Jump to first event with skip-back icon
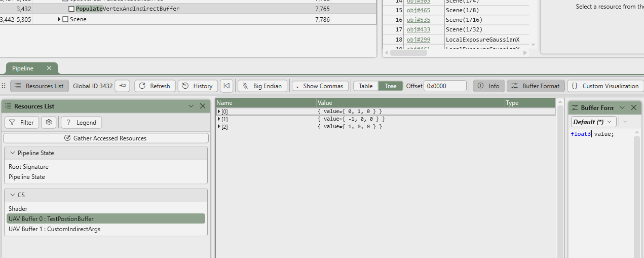The image size is (644, 258). (x=227, y=86)
